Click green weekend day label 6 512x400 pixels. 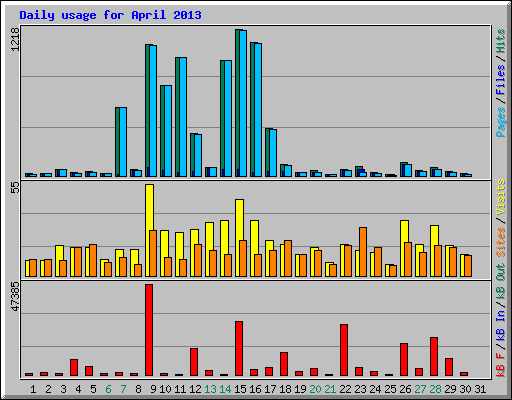[108, 389]
